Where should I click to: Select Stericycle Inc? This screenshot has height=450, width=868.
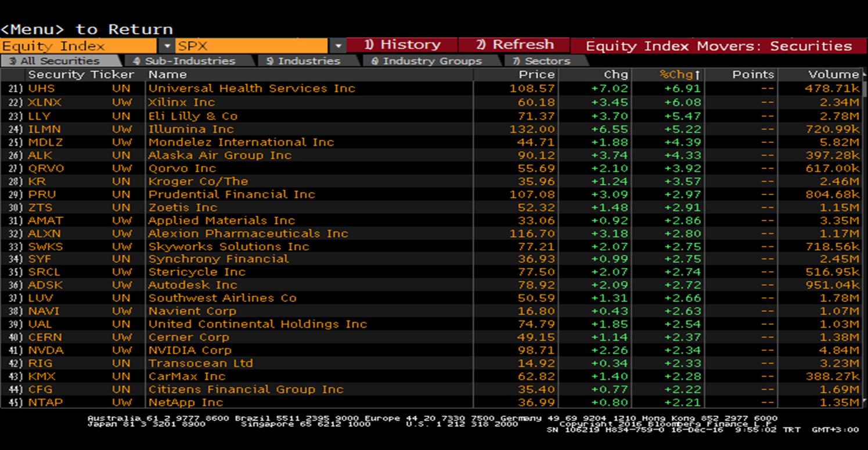[197, 272]
